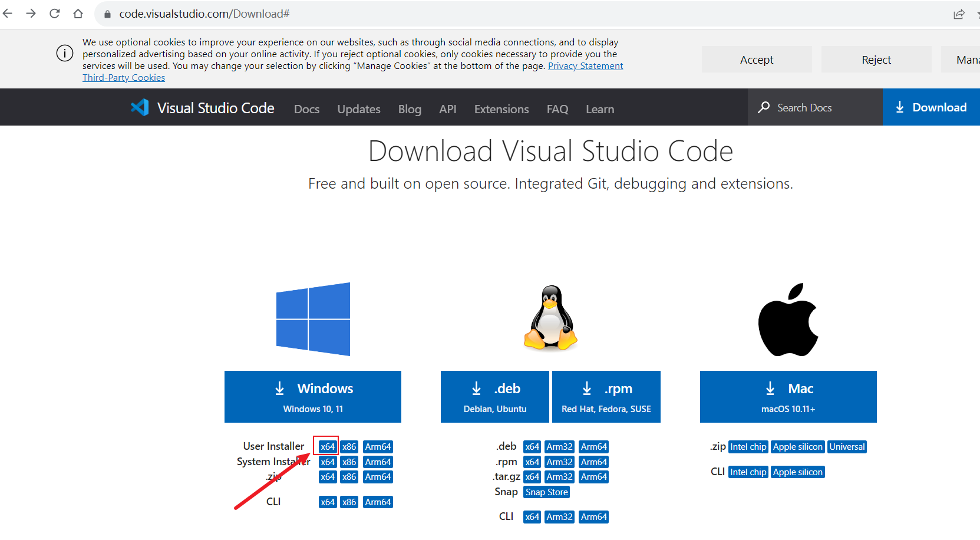Select Mac .zip Apple silicon download
Viewport: 980px width, 540px height.
pos(798,447)
